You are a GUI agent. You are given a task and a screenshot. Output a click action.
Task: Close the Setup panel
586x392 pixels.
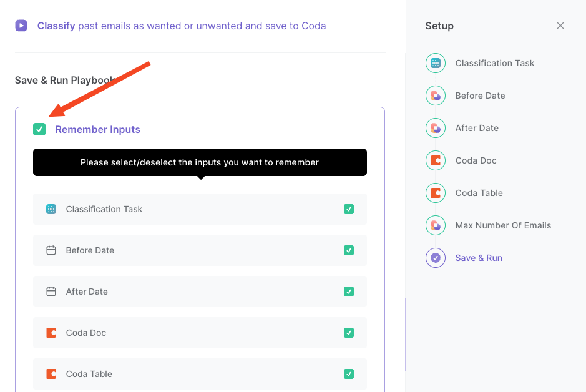click(560, 26)
